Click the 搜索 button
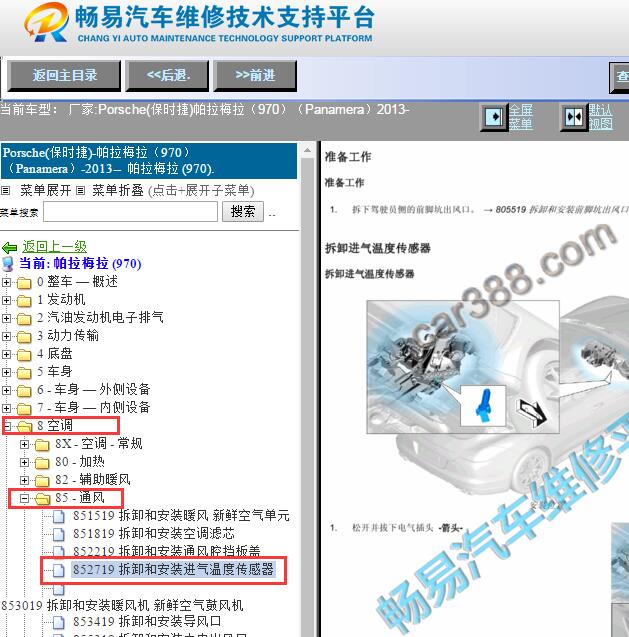This screenshot has height=637, width=629. (243, 212)
